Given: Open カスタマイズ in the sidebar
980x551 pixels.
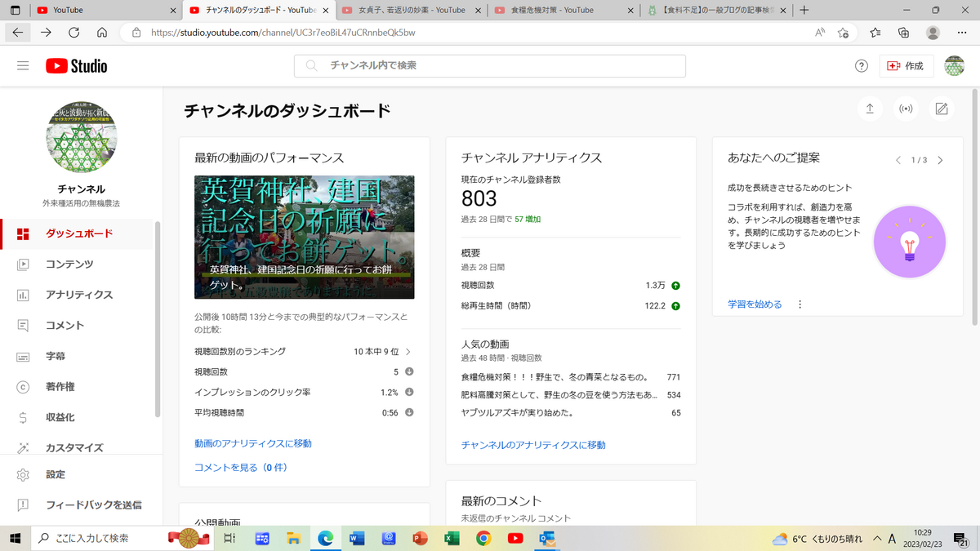Looking at the screenshot, I should pyautogui.click(x=77, y=447).
